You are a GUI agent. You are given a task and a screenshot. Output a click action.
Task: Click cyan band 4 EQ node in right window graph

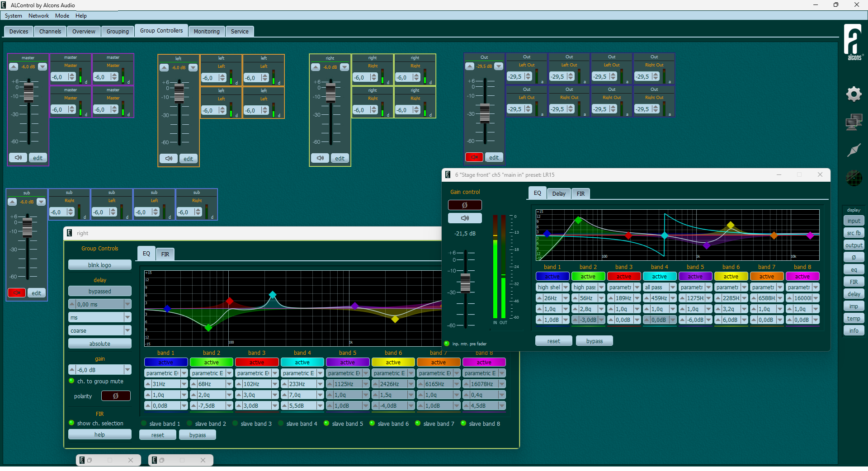[273, 295]
